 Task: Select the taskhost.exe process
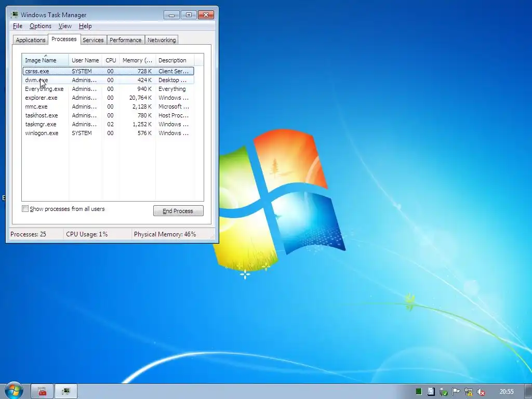(x=108, y=115)
